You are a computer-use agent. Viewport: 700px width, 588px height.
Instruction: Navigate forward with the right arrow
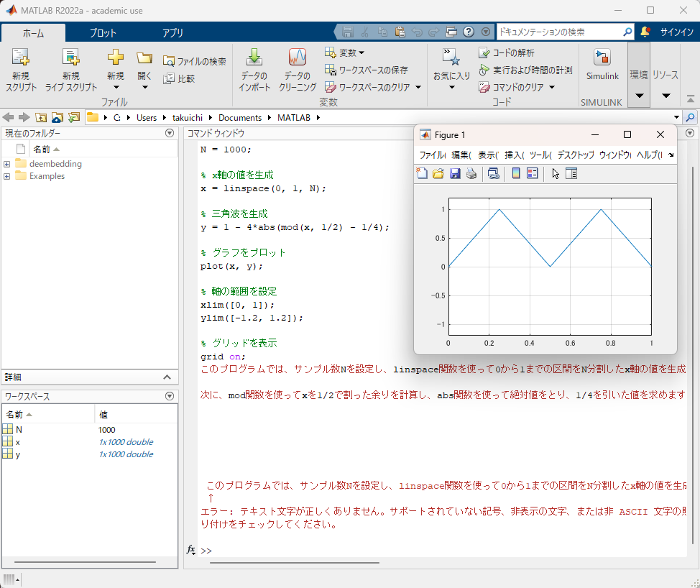[x=24, y=117]
